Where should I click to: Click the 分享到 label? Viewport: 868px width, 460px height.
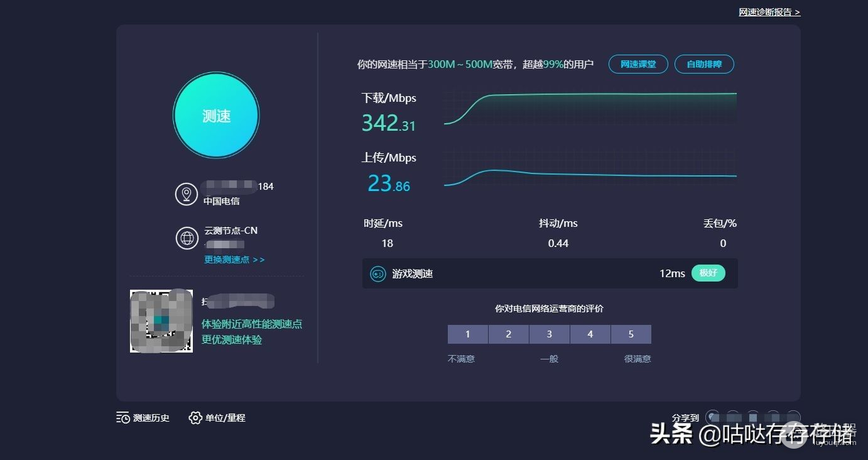pyautogui.click(x=685, y=418)
